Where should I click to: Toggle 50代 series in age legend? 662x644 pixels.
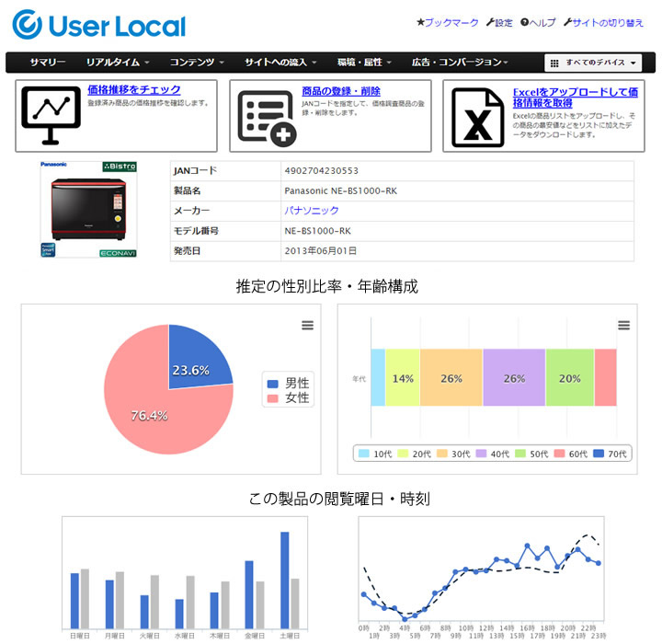(x=531, y=454)
